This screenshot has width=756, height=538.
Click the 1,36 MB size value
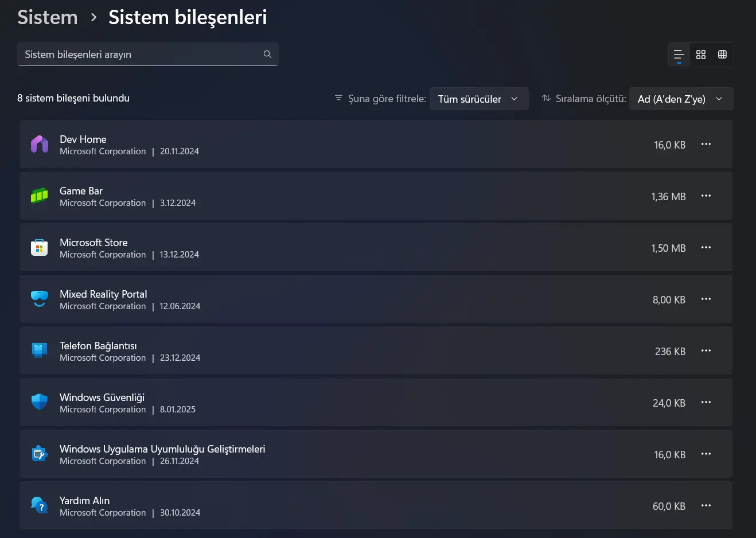[x=668, y=197]
